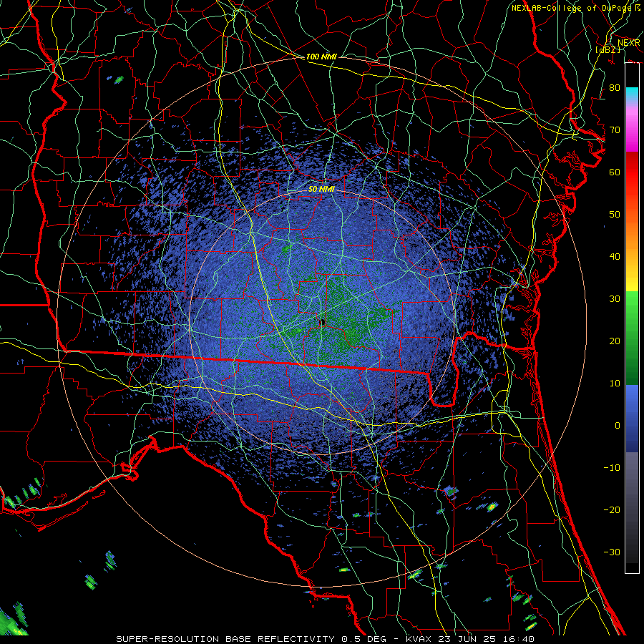Click the black KVAX radar site marker

click(x=323, y=323)
